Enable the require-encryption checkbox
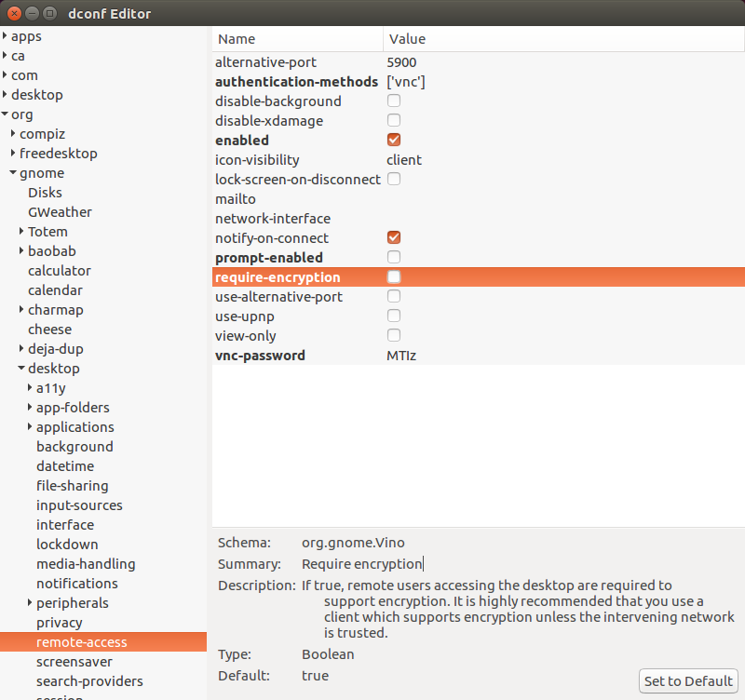The image size is (745, 700). click(x=393, y=276)
